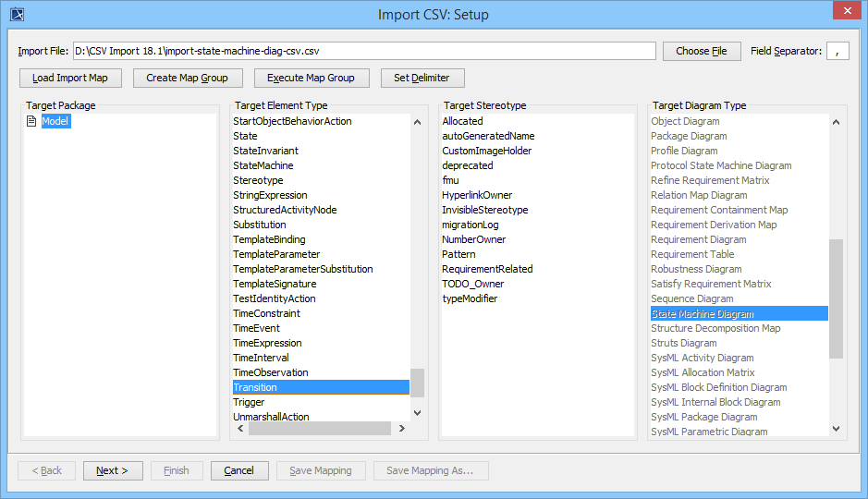Click the Field Separator input box
The width and height of the screenshot is (868, 499).
pyautogui.click(x=837, y=51)
